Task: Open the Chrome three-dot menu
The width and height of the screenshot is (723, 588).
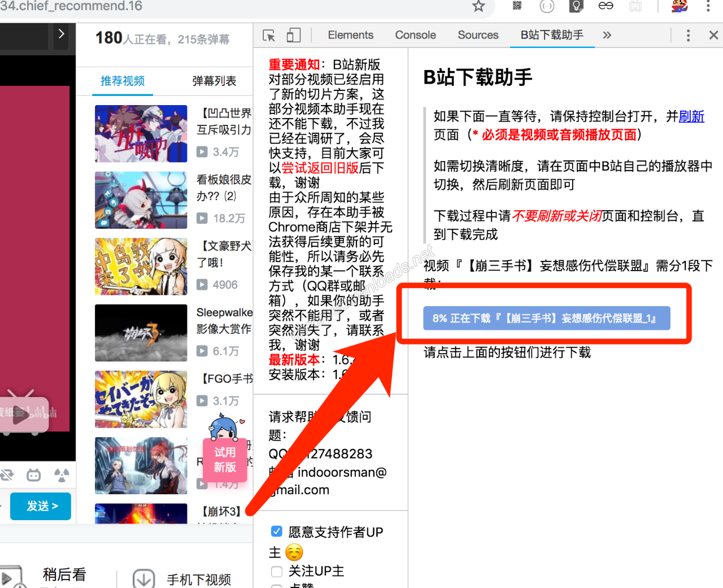Action: click(x=708, y=6)
